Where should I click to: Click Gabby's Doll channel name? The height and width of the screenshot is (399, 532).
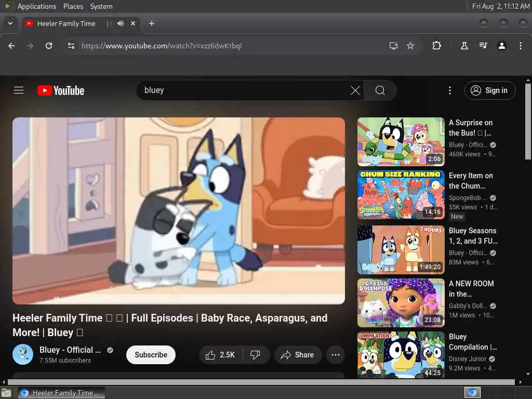(x=468, y=306)
